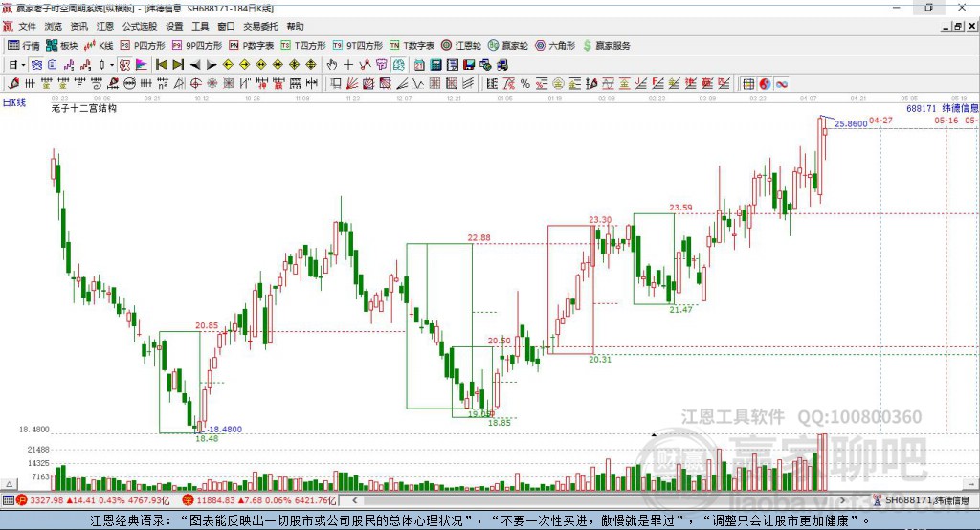Viewport: 980px width, 530px height.
Task: Click the first yellow diamond arrow icon
Action: coord(228,65)
